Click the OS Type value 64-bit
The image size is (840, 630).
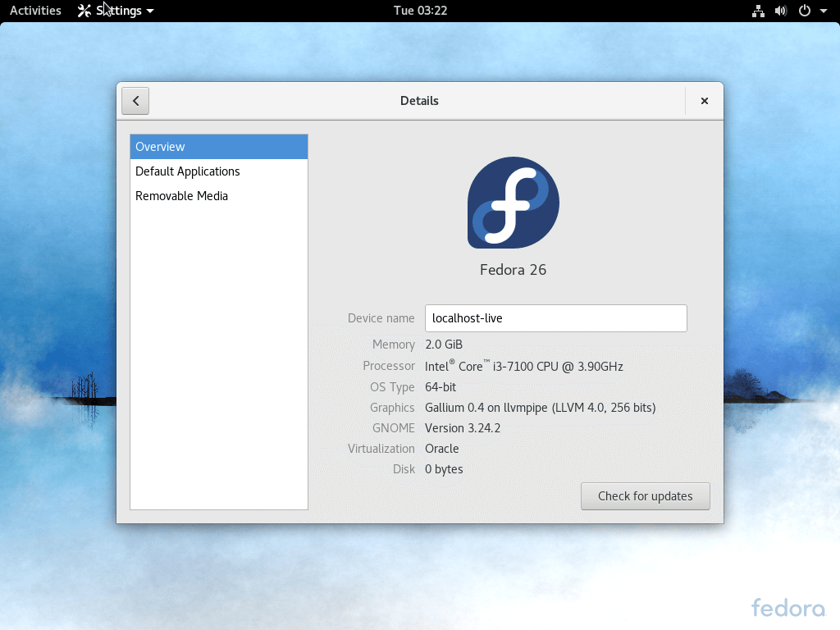[x=441, y=387]
